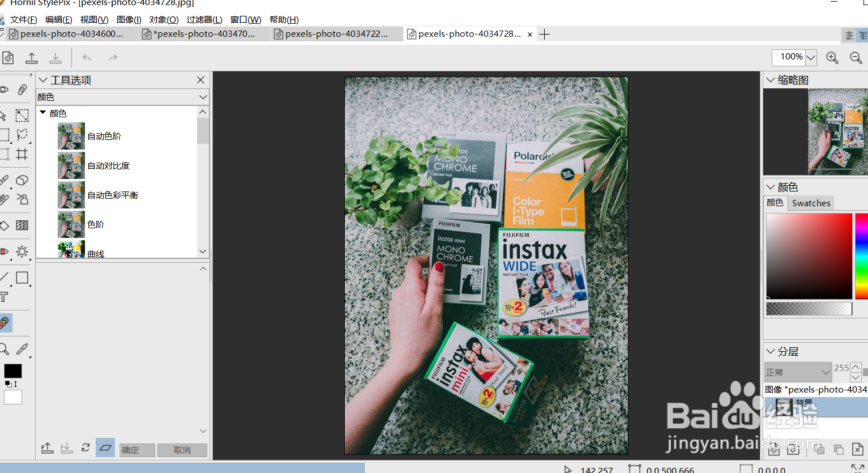Open the 过滤器(L) menu

coord(204,20)
